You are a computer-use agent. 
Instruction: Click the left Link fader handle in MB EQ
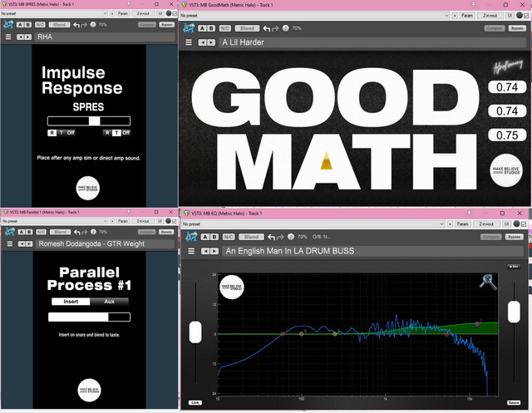(195, 332)
